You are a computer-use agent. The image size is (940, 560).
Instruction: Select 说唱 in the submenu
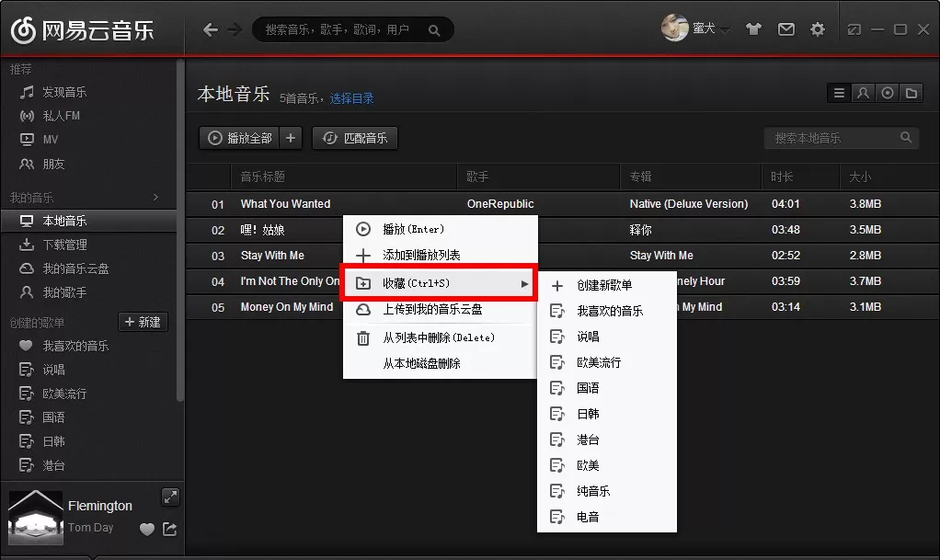pyautogui.click(x=607, y=337)
